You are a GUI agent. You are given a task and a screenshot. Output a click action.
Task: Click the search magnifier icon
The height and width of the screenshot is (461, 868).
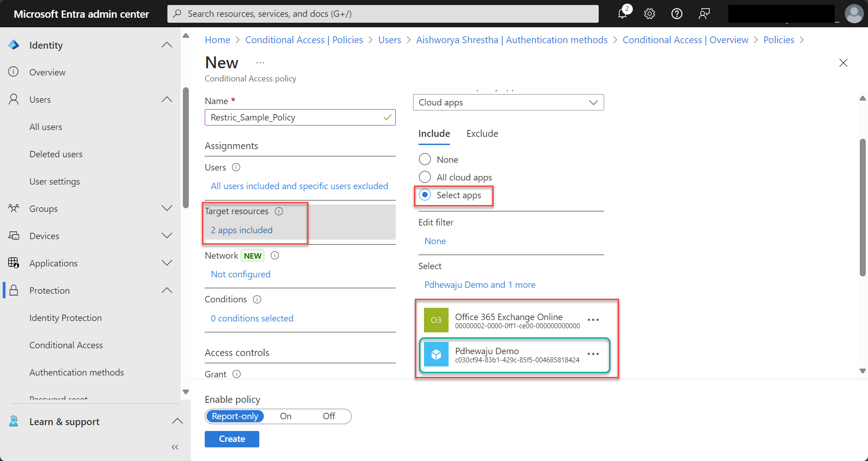177,14
